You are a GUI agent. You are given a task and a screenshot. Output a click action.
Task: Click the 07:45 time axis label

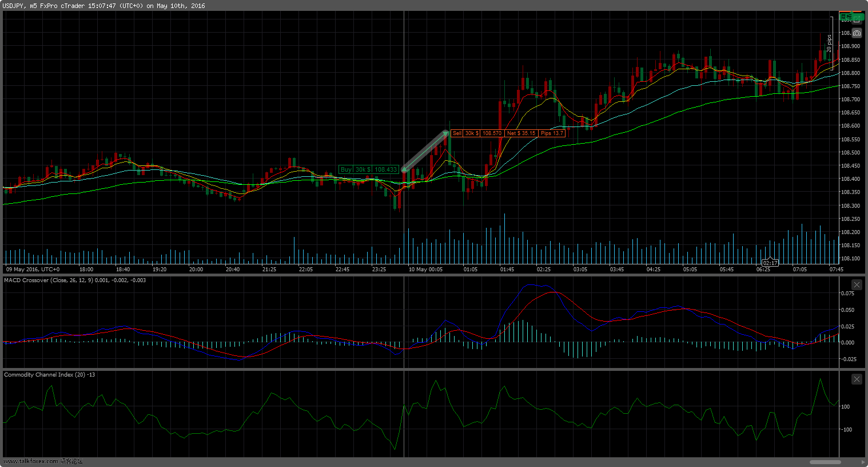(836, 269)
